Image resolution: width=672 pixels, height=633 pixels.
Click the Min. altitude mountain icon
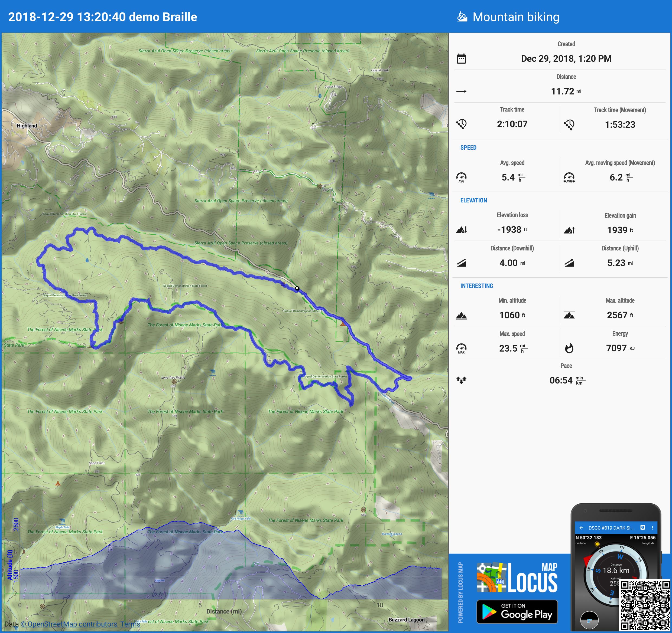462,316
